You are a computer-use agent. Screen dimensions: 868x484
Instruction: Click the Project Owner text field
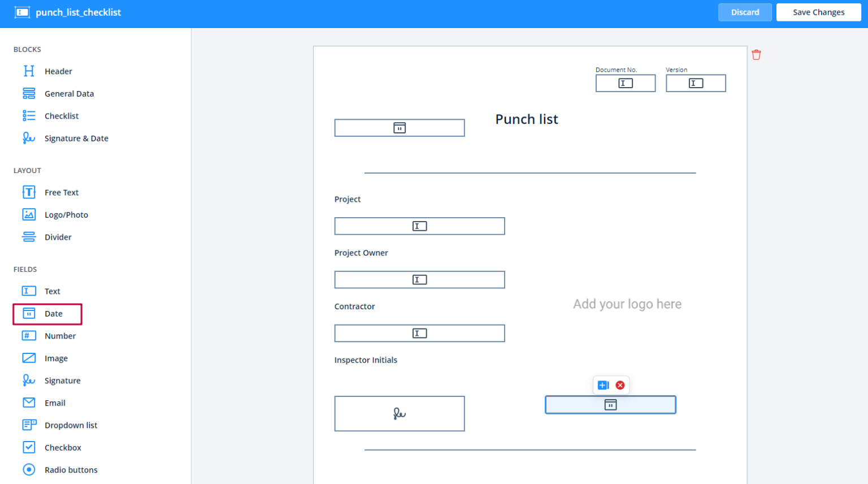tap(419, 280)
